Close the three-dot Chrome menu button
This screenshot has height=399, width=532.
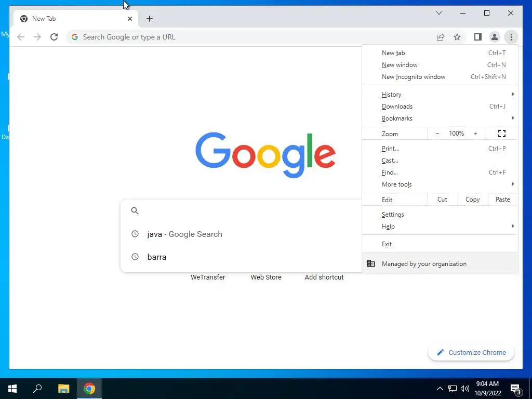tap(511, 37)
